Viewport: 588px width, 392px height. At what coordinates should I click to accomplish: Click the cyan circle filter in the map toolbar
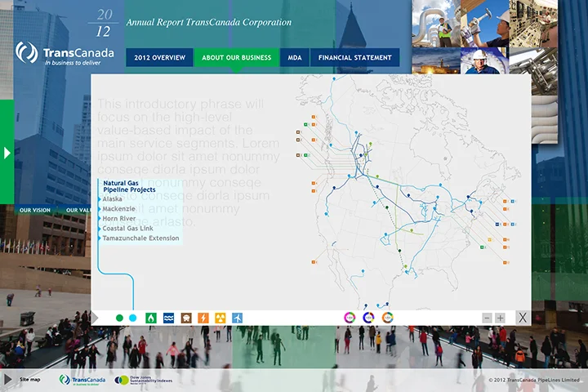tap(133, 318)
